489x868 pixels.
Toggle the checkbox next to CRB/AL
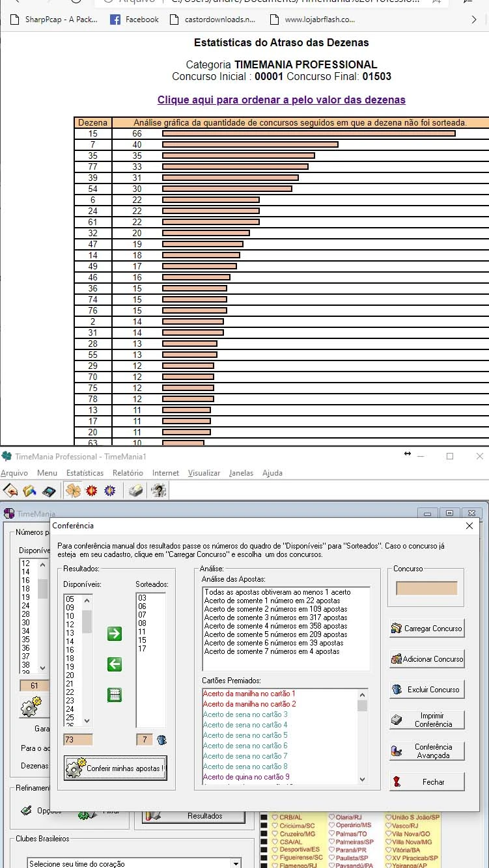coord(264,817)
